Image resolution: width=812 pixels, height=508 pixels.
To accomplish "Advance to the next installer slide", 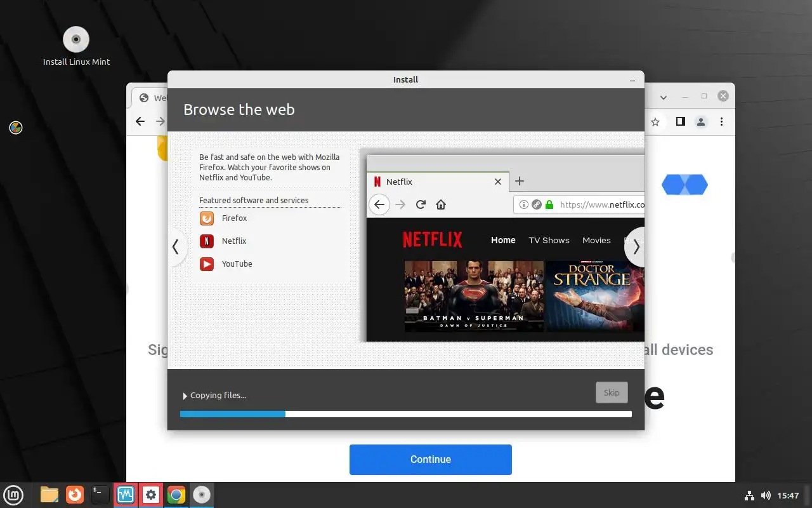I will point(636,247).
